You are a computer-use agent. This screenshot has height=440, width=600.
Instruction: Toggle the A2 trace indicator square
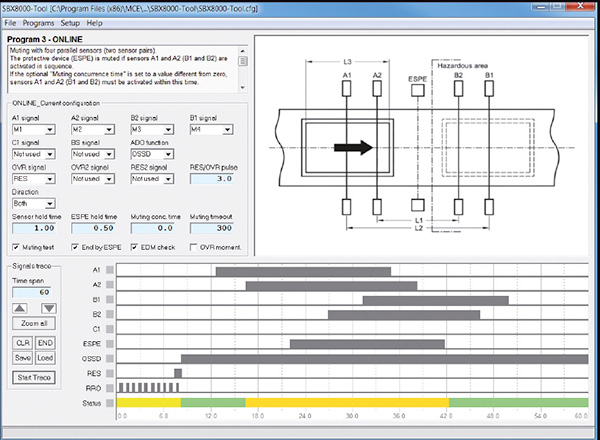click(110, 284)
